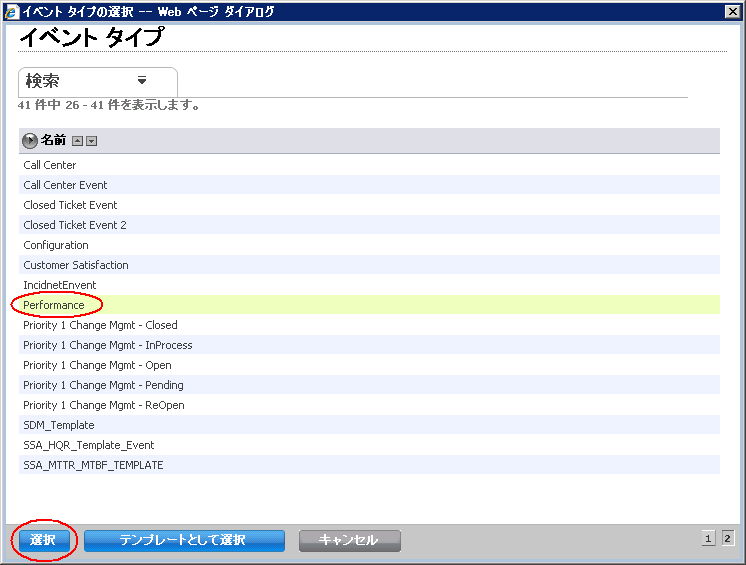Screen dimensions: 746x565
Task: Select the Closed Ticket Event row
Action: (369, 205)
